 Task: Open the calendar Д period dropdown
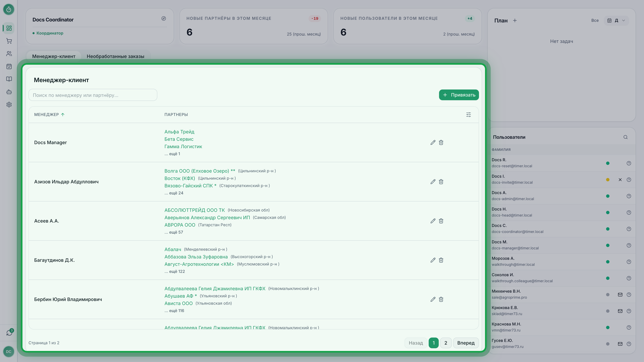tap(616, 20)
